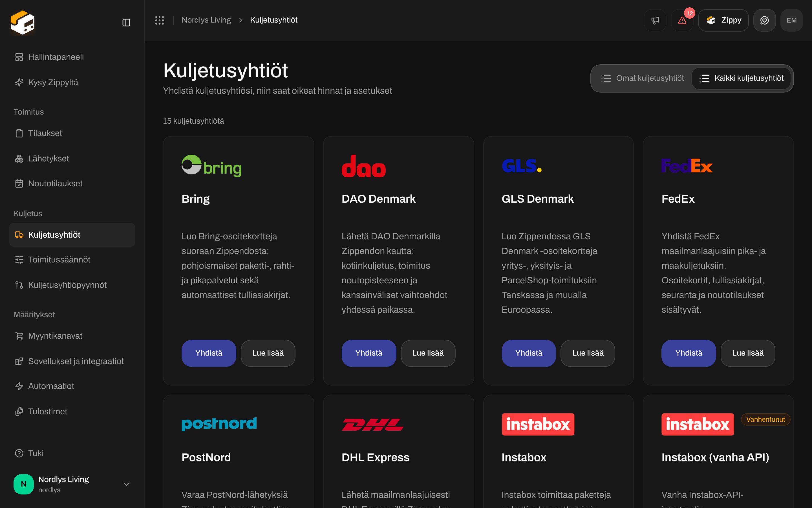
Task: Click the Automaatiot lightning icon
Action: (x=19, y=386)
